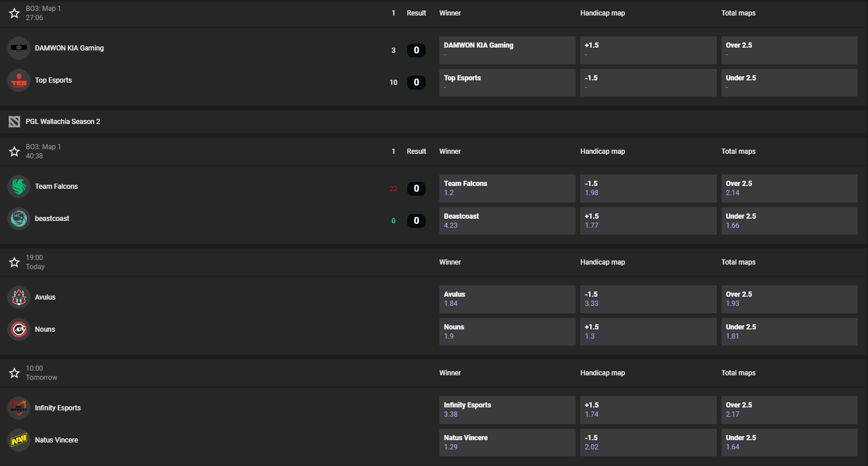
Task: Open Nouns team name in match list
Action: click(45, 329)
